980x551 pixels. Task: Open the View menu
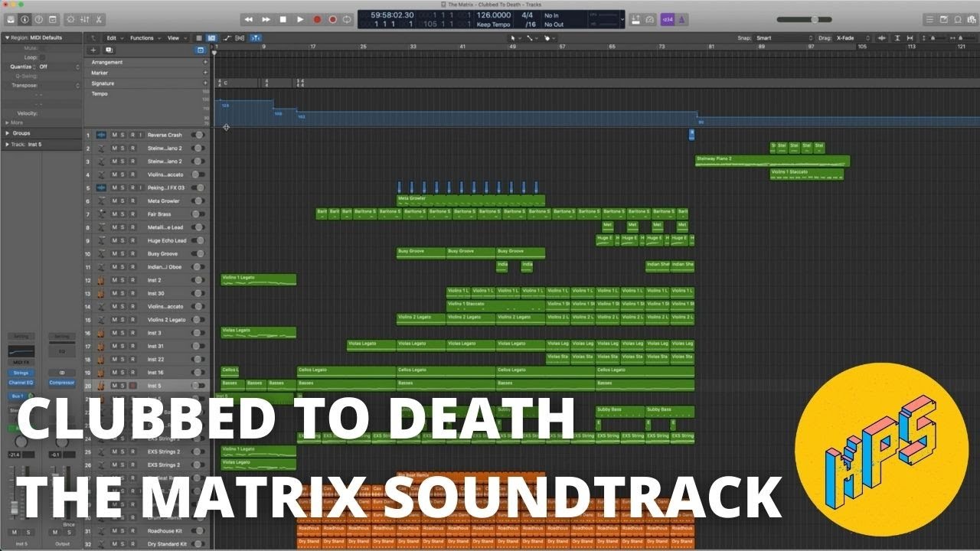point(175,37)
